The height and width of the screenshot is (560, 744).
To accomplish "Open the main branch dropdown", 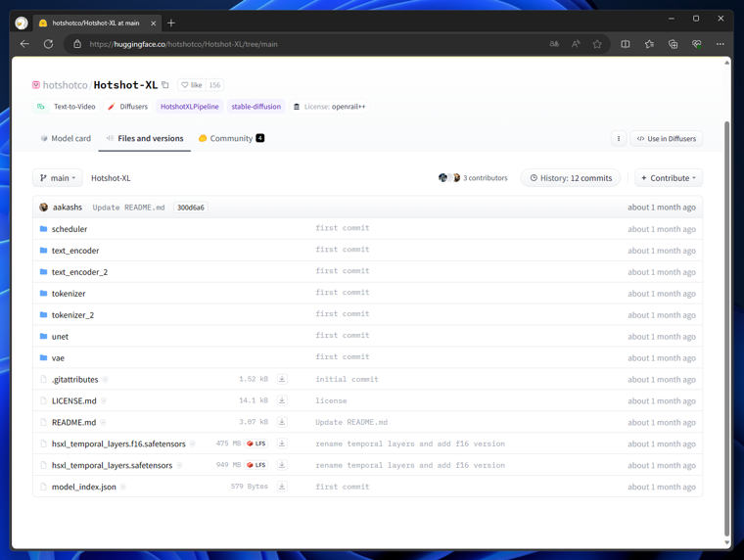I will (x=58, y=178).
